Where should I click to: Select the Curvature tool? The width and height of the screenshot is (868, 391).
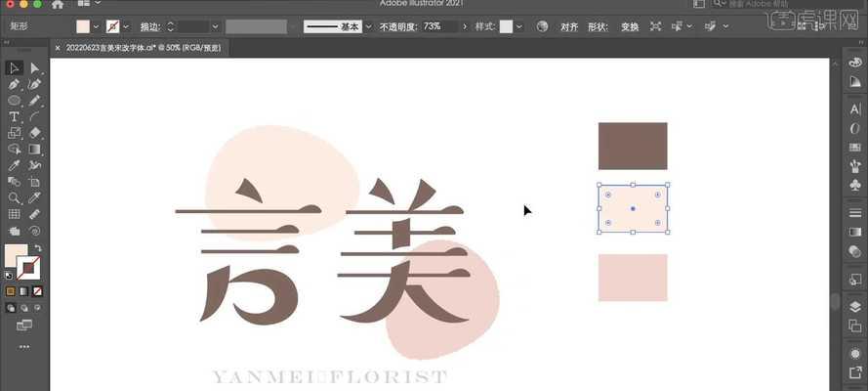click(x=34, y=85)
